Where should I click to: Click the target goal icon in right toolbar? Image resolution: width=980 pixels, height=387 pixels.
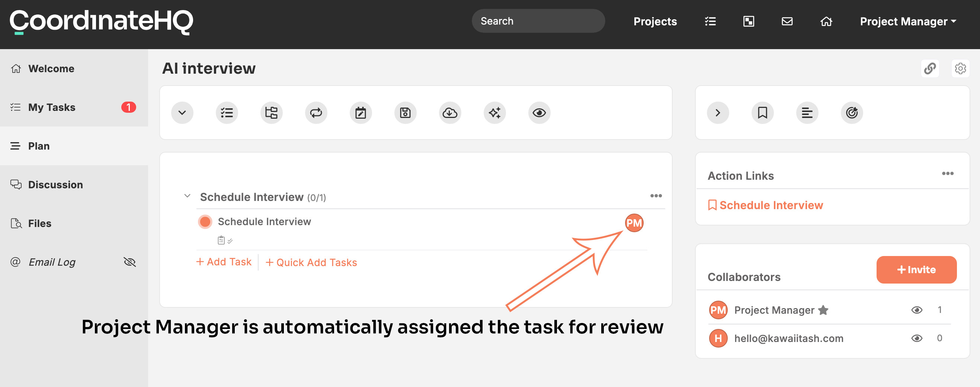(x=852, y=113)
